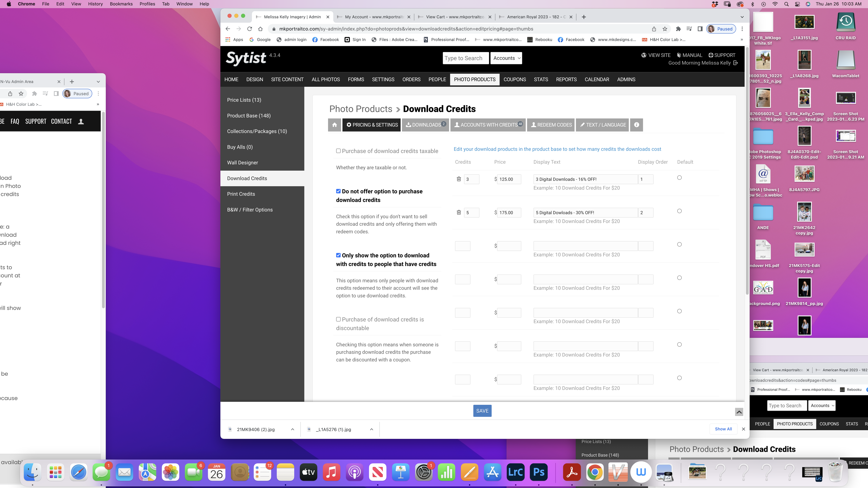Set 3 Digital Downloads row as default
This screenshot has height=488, width=868.
679,178
